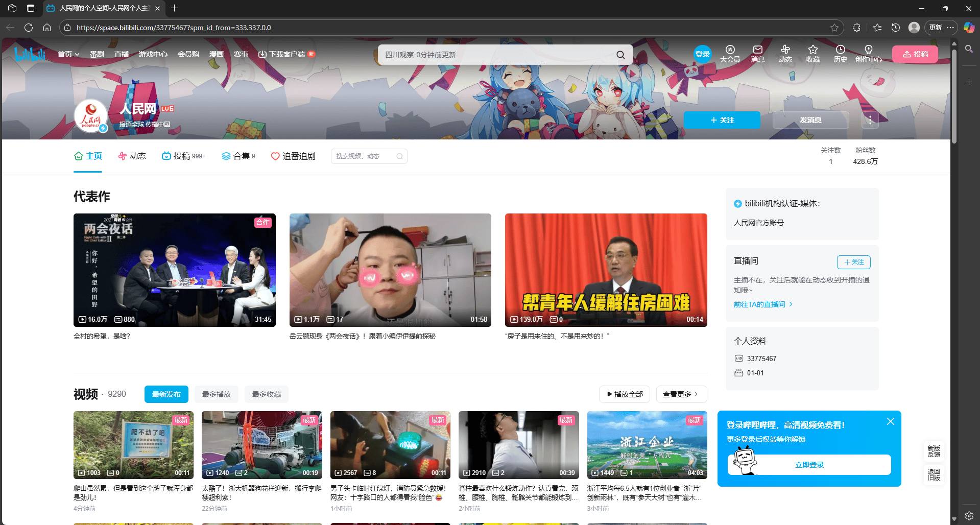Viewport: 980px width, 525px height.
Task: Open the 爬不动了吧 video thumbnail
Action: click(x=133, y=445)
